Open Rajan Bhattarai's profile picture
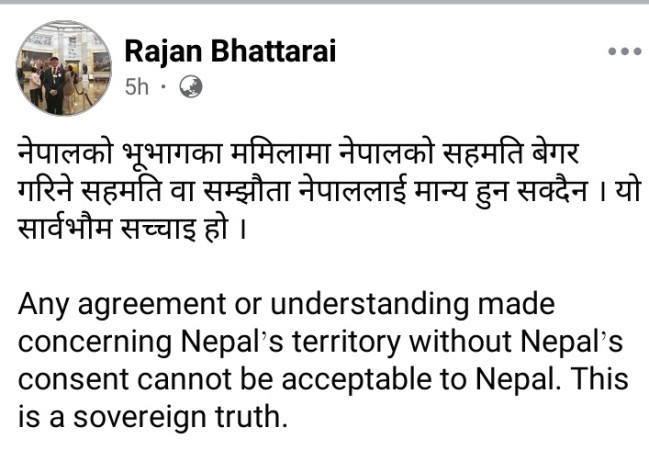The image size is (649, 450). [x=56, y=69]
